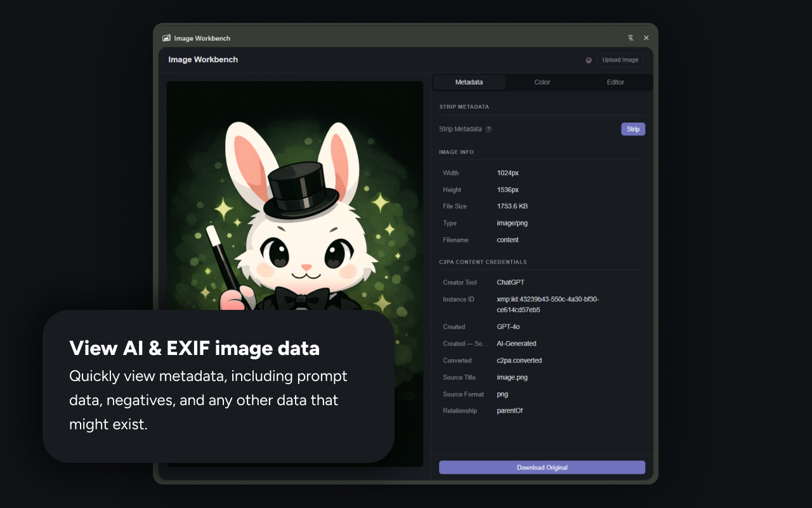This screenshot has height=508, width=812.
Task: Select the Instance ID xmp value text
Action: [x=548, y=304]
